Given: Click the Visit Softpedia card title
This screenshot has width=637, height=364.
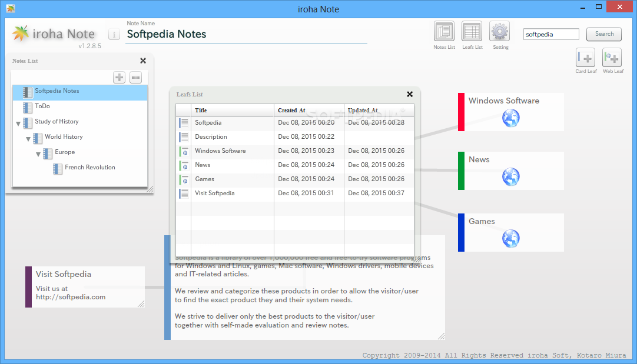Looking at the screenshot, I should [64, 274].
